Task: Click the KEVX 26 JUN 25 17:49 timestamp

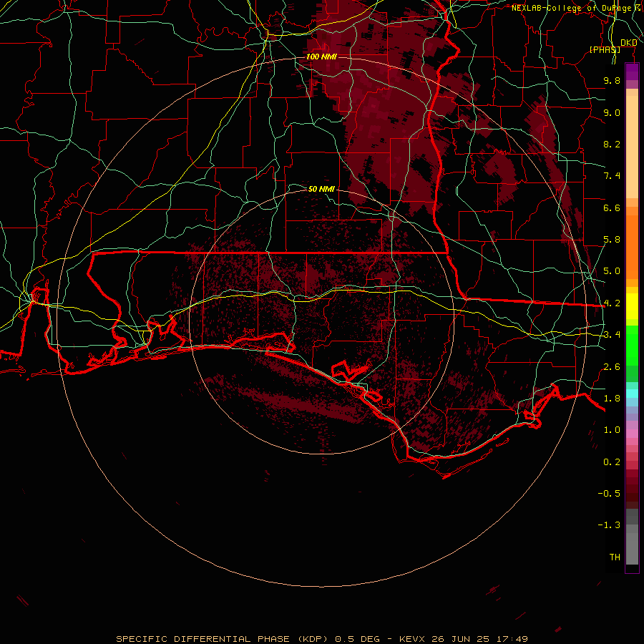Action: [x=463, y=639]
